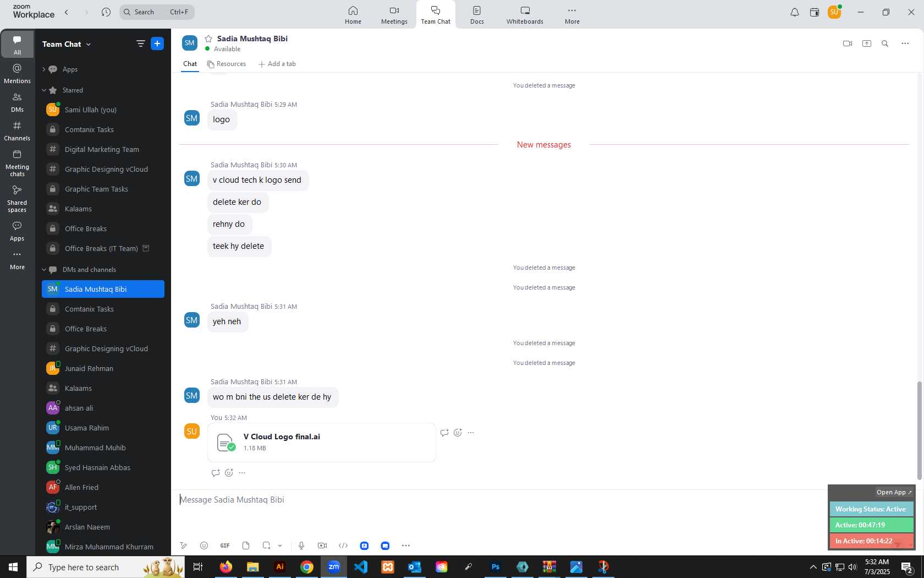Open chat header more options ellipsis

pyautogui.click(x=905, y=43)
